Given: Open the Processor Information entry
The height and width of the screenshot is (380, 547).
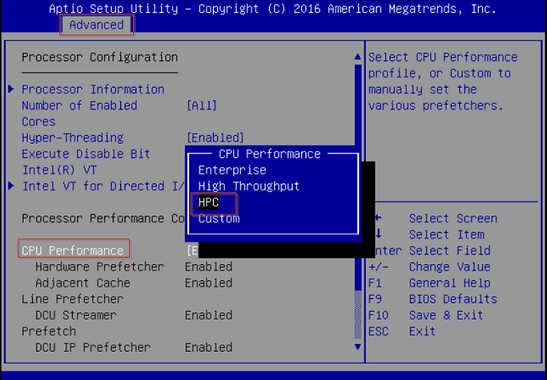Looking at the screenshot, I should [93, 89].
